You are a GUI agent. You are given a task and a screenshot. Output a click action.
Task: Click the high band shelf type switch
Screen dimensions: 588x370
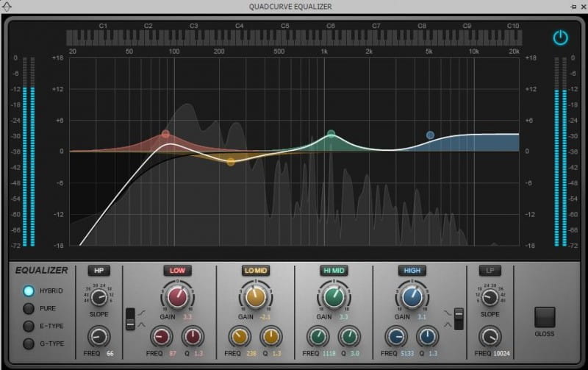(459, 319)
